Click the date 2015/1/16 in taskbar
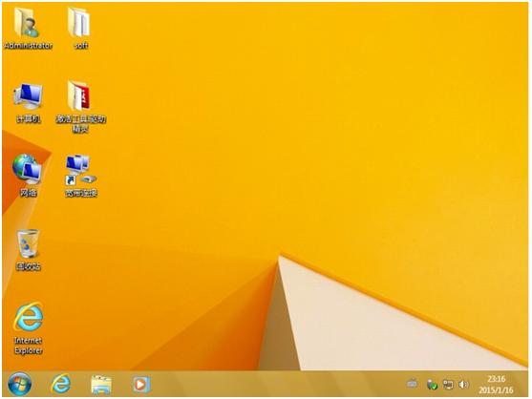The image size is (532, 399). (496, 390)
